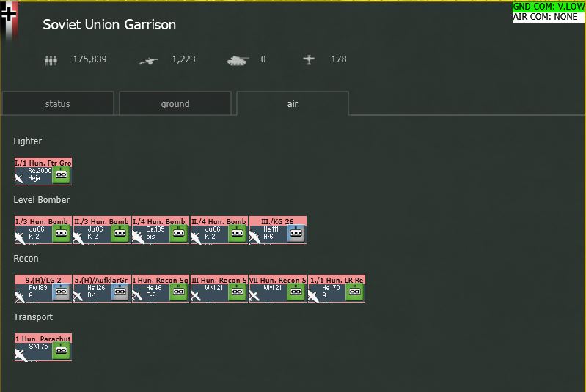Click green robot icon on VII Hun. Recon WM 21
The image size is (586, 392).
(x=296, y=292)
